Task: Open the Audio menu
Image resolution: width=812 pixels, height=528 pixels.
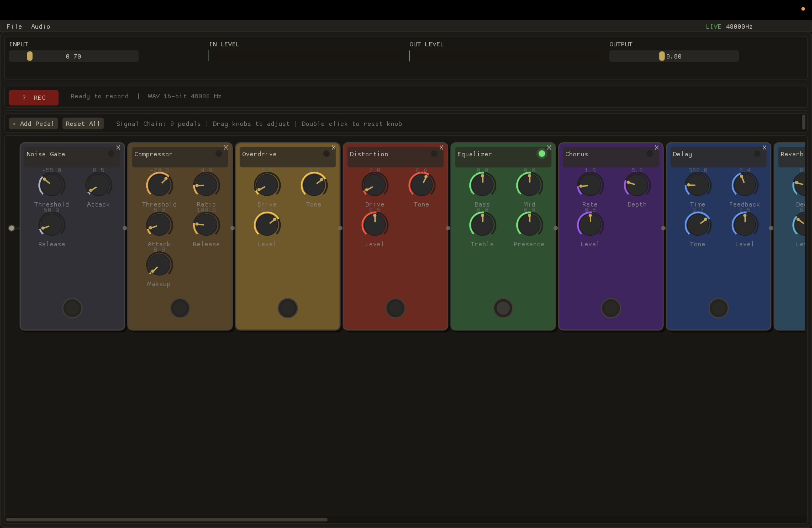Action: [x=41, y=27]
